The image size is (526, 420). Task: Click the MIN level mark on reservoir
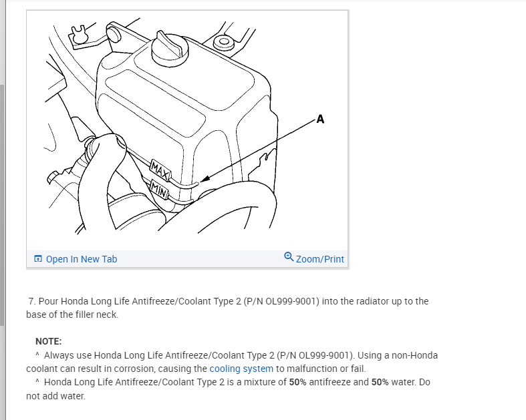[158, 190]
